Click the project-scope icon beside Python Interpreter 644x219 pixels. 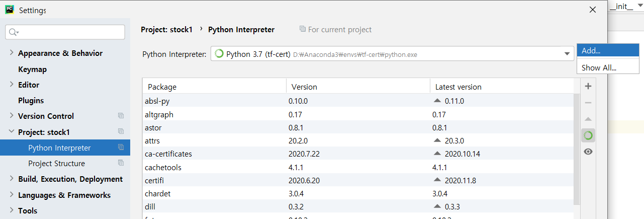coord(121,148)
